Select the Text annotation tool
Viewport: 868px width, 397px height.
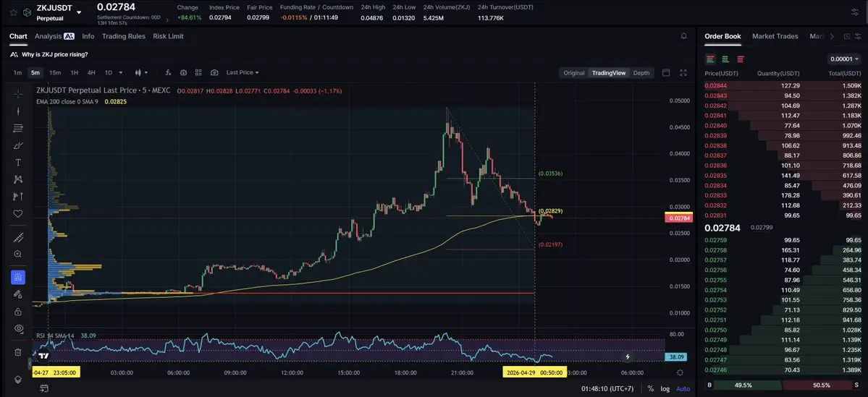point(17,163)
